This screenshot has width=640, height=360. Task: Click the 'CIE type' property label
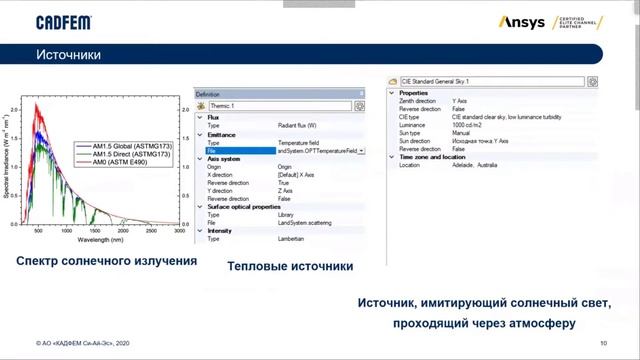409,117
